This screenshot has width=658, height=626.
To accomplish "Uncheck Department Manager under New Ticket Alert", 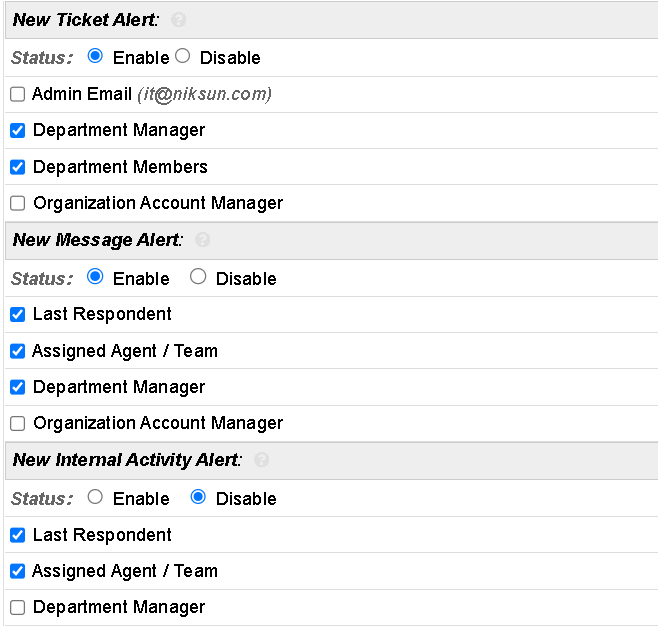I will pyautogui.click(x=18, y=131).
